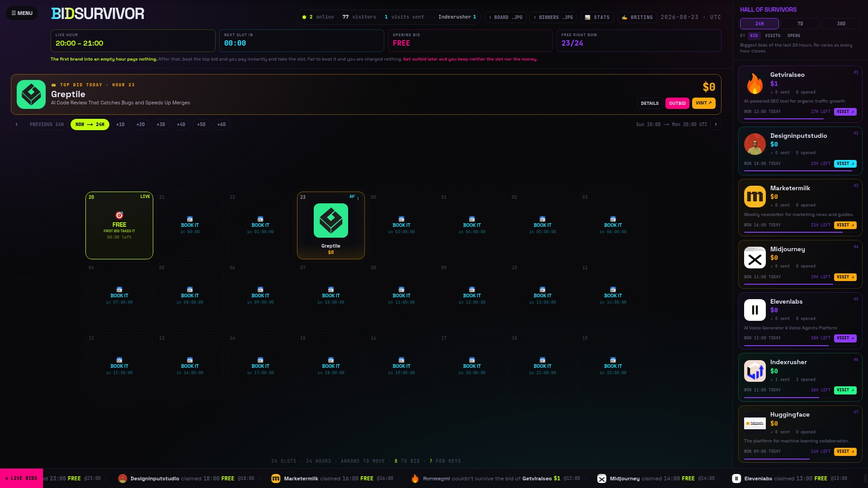
Task: Jump to the +4D tab
Action: tap(181, 124)
